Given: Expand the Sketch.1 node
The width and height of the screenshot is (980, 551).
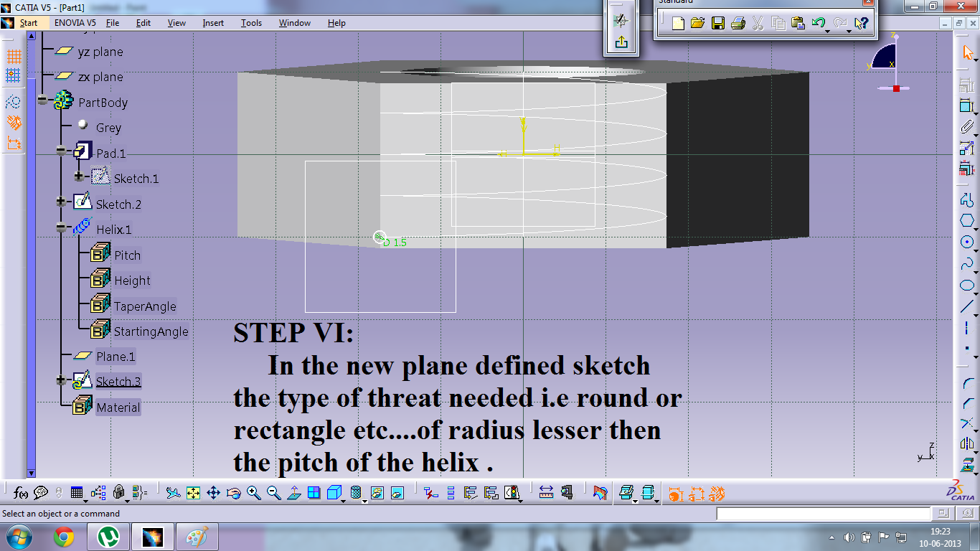Looking at the screenshot, I should [79, 176].
